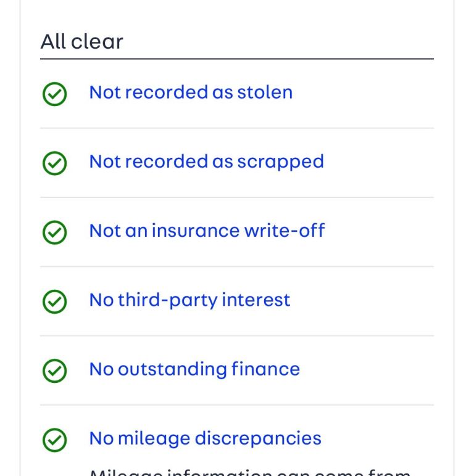The width and height of the screenshot is (474, 476).
Task: Click the green check icon beside Not recorded as stolen
Action: (54, 94)
